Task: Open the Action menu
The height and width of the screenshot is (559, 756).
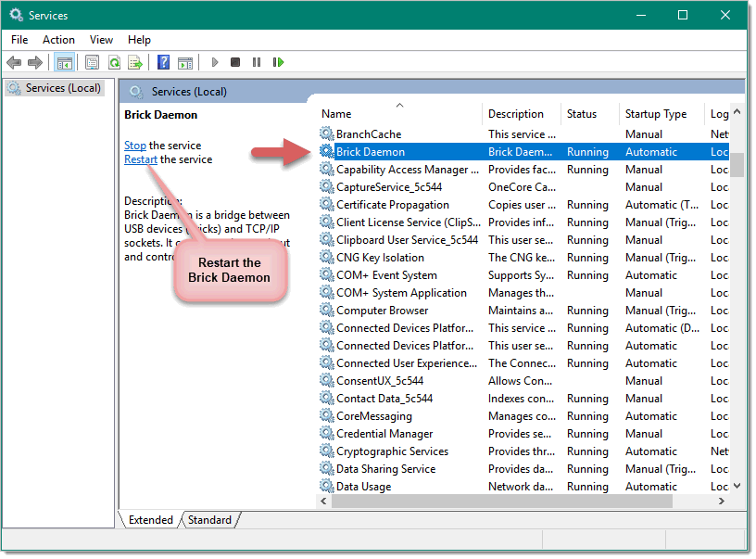Action: click(x=58, y=40)
